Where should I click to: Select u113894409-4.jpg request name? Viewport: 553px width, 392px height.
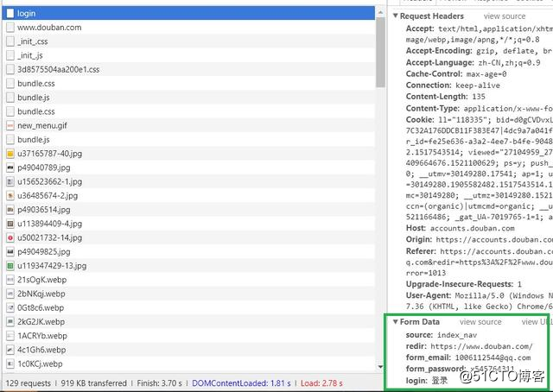click(x=50, y=224)
